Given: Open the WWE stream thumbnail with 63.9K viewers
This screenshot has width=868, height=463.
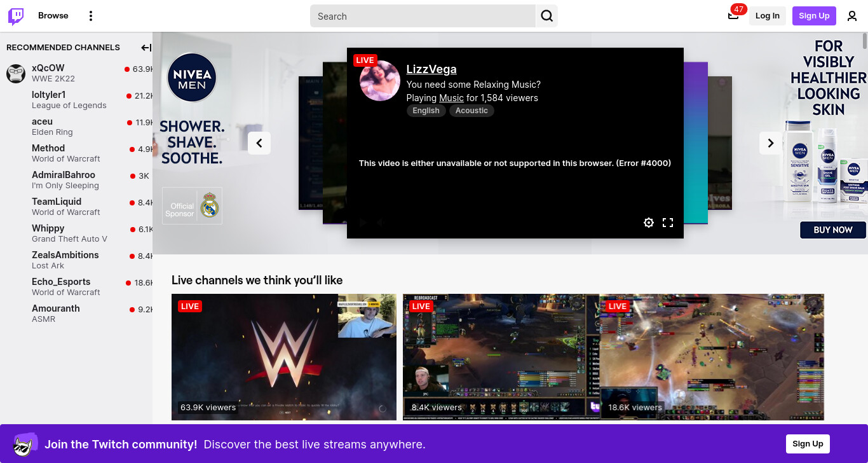Looking at the screenshot, I should tap(284, 357).
